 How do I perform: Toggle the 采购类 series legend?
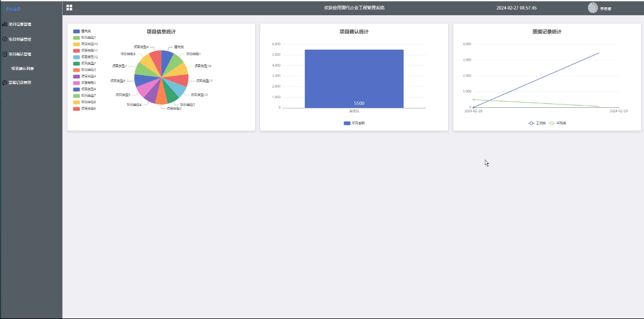tap(557, 123)
